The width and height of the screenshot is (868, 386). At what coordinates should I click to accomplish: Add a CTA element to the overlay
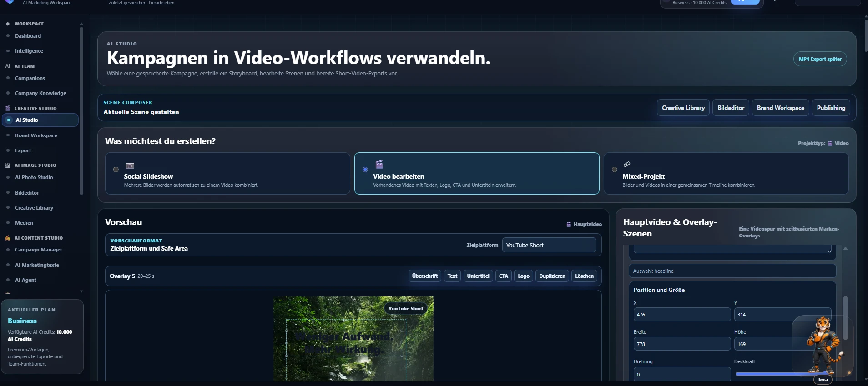pos(503,276)
